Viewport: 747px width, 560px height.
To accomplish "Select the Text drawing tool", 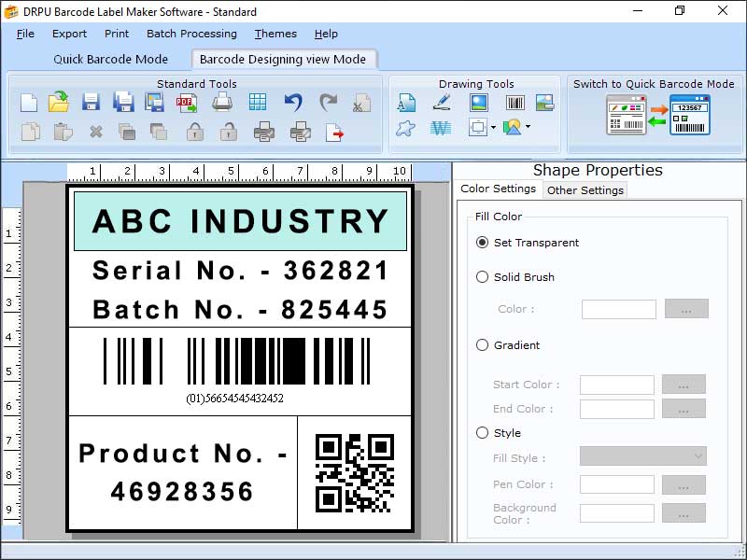I will (406, 101).
